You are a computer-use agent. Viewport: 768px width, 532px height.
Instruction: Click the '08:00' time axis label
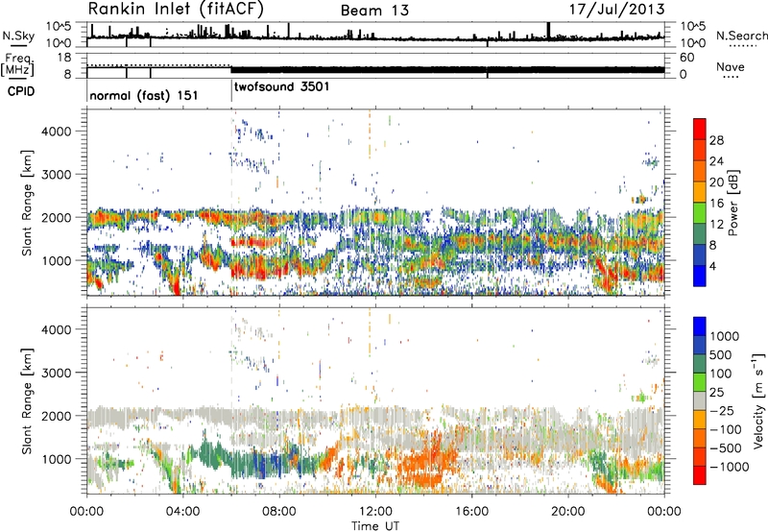[x=279, y=512]
